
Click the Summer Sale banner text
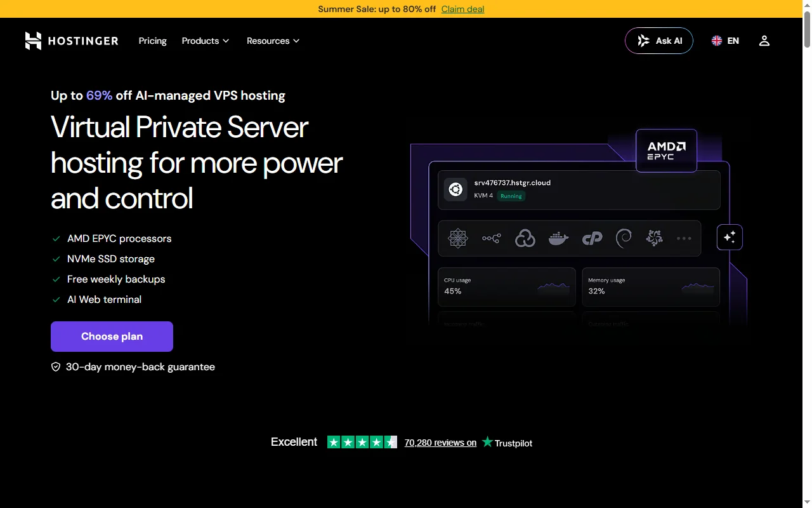point(377,9)
